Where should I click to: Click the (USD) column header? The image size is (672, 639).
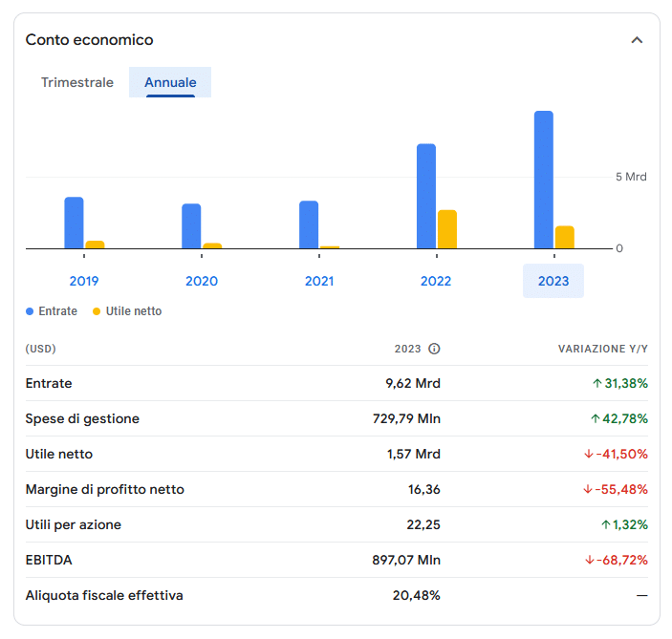[x=41, y=349]
